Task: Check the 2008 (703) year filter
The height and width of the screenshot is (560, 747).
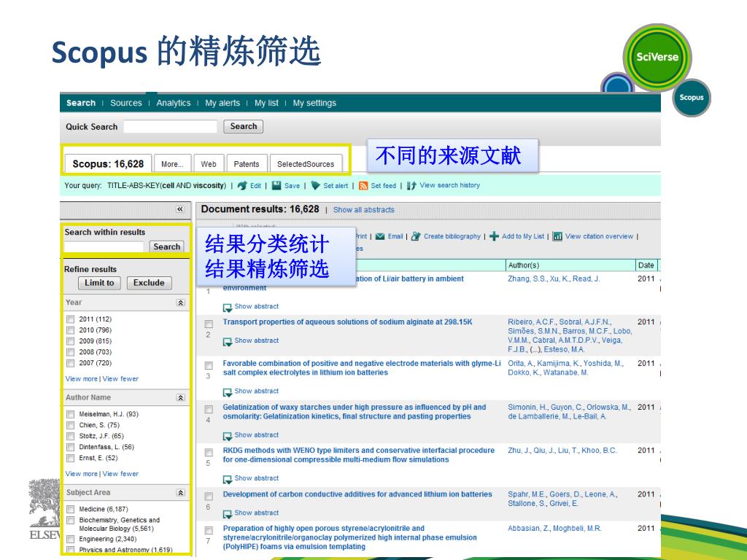Action: (71, 352)
